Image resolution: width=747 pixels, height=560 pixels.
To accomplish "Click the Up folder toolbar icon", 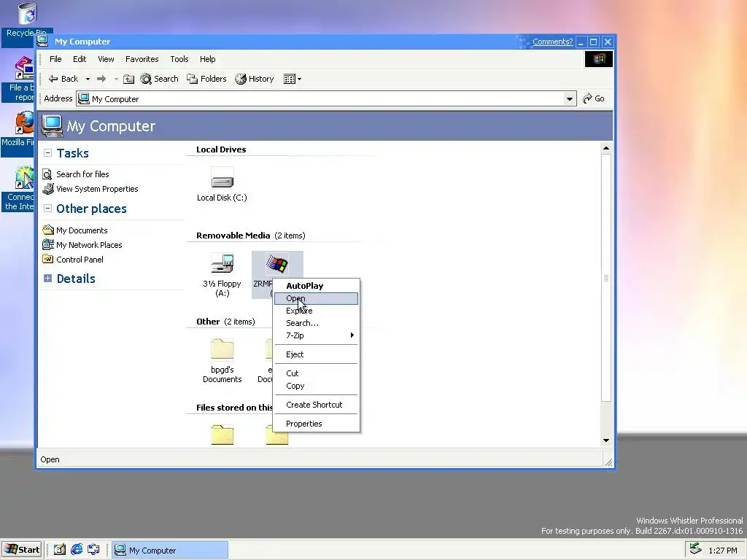I will (128, 79).
